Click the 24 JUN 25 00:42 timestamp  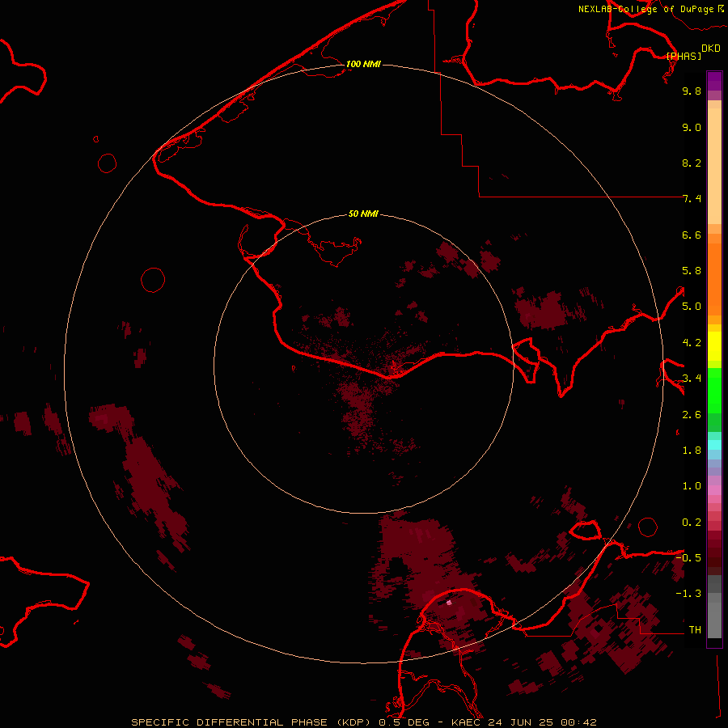pyautogui.click(x=542, y=722)
